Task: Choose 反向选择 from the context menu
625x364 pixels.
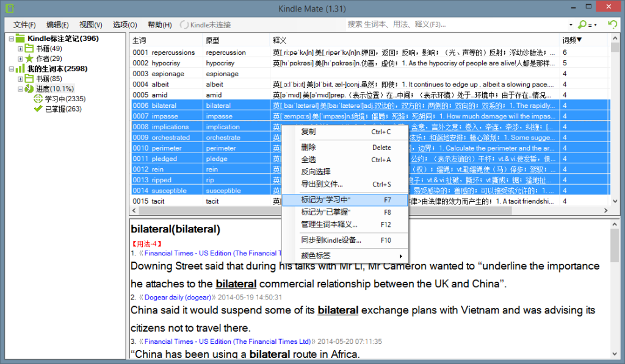Action: tap(345, 172)
